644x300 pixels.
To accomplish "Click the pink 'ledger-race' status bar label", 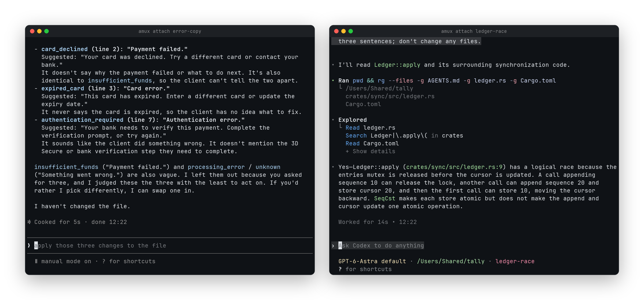I will (x=515, y=261).
